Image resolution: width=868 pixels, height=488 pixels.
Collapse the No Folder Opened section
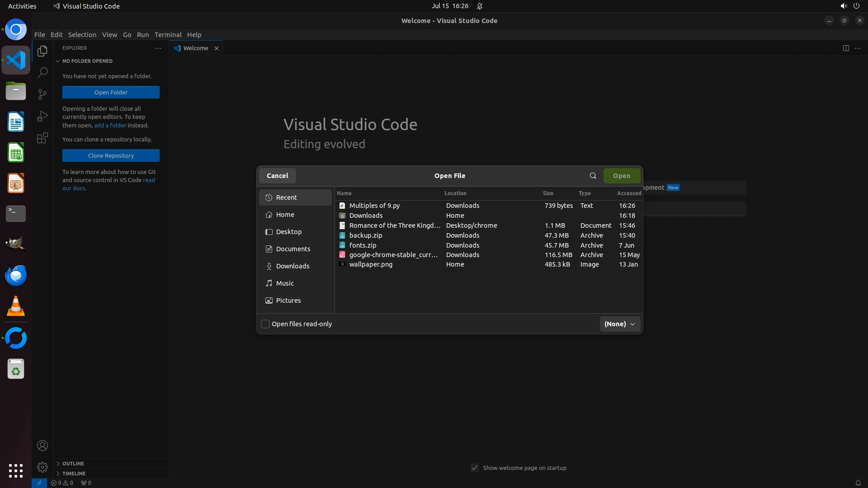[87, 61]
